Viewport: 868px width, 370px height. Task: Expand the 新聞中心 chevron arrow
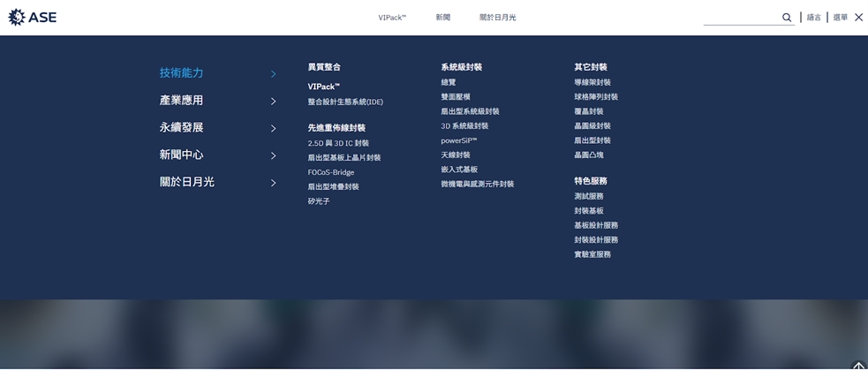(274, 156)
